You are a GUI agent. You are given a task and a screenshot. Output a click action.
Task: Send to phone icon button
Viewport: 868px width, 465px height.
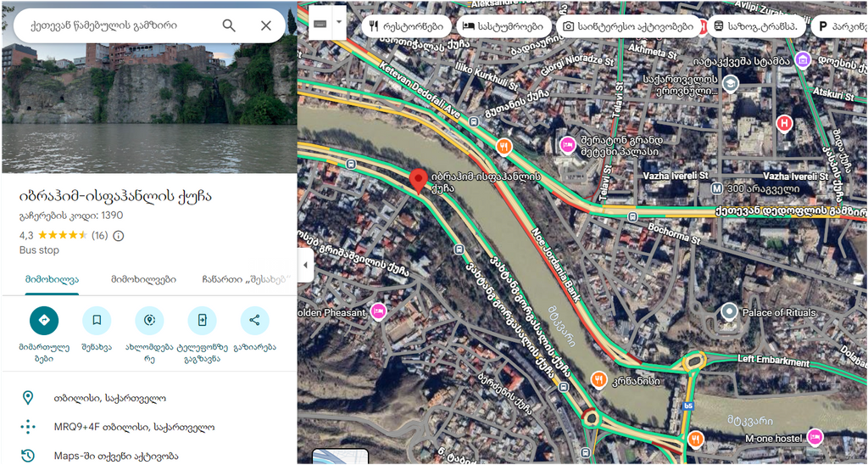point(202,321)
